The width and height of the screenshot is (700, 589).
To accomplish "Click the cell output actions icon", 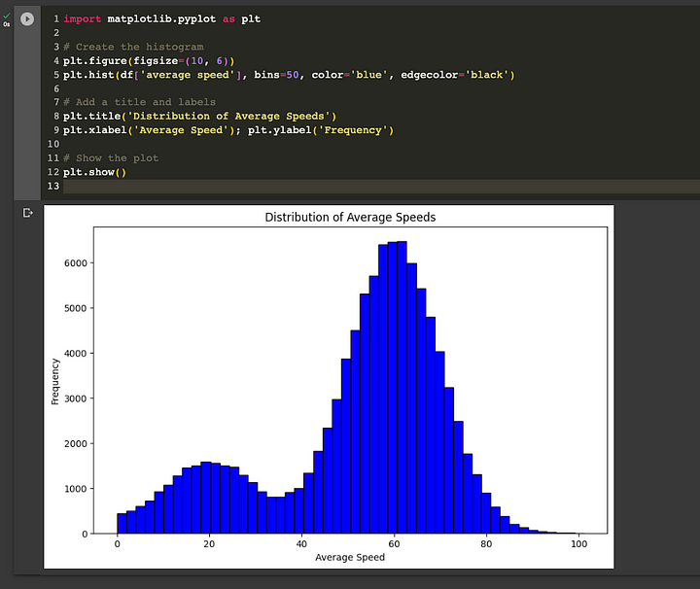I will (27, 213).
